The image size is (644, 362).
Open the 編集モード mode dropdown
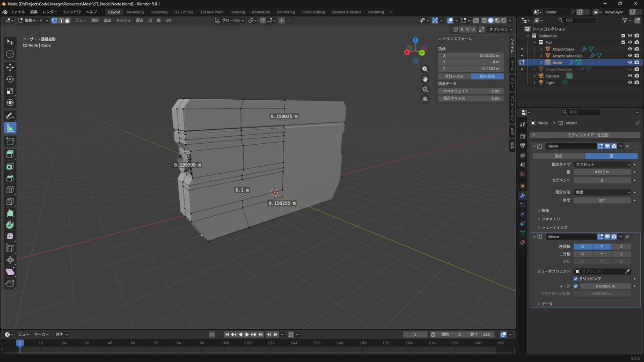tap(33, 20)
